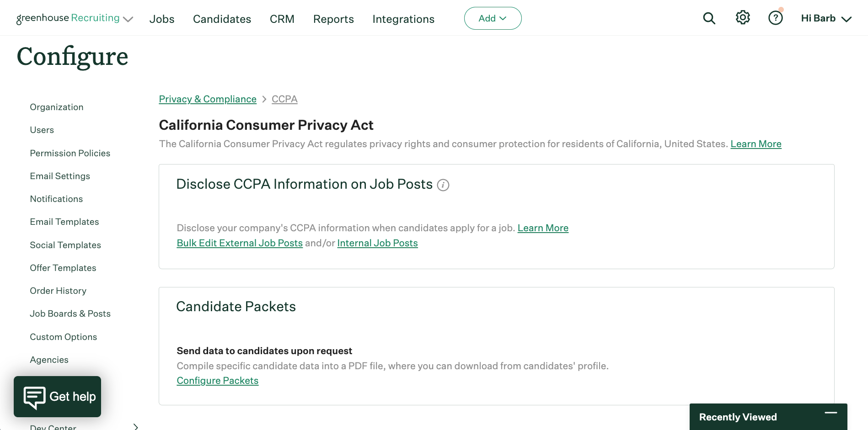
Task: Click the greenhouse Recruiting logo
Action: (x=68, y=18)
